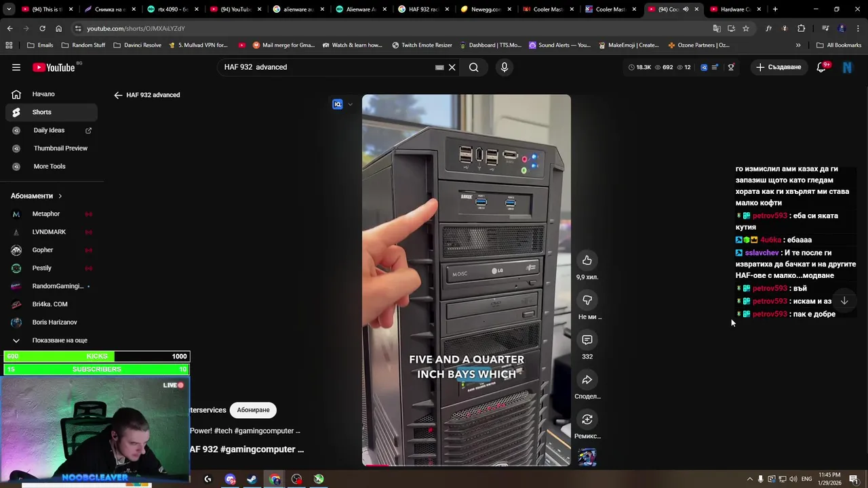Open the Davinci Resolve bookmark folder

pos(138,45)
